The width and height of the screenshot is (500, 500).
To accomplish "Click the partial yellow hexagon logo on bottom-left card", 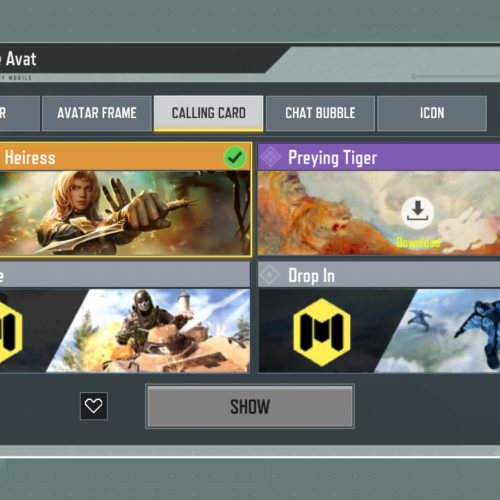I will [x=11, y=331].
